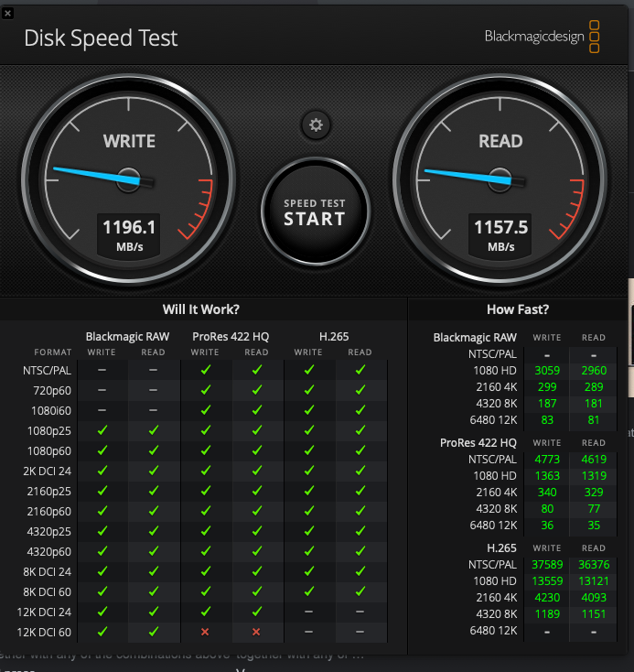Click the Blackmagic RAW heading in How Fast
Screen dimensions: 634x672
[475, 338]
